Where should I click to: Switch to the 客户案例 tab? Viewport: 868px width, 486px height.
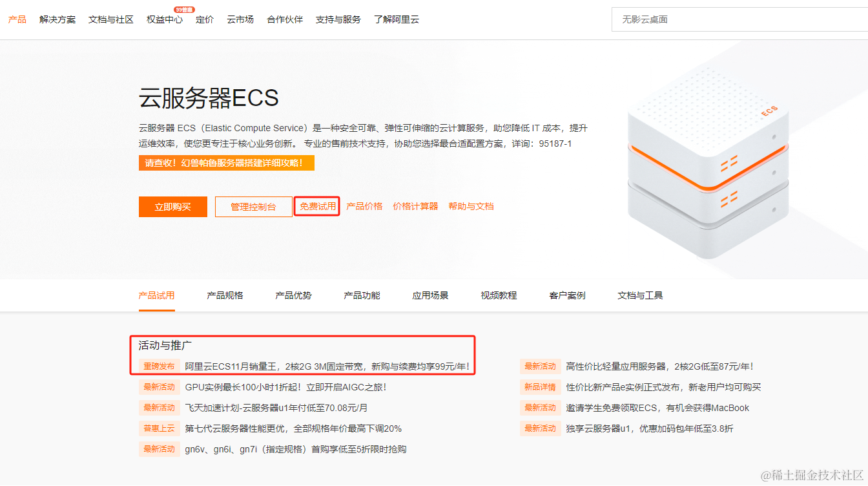[567, 295]
